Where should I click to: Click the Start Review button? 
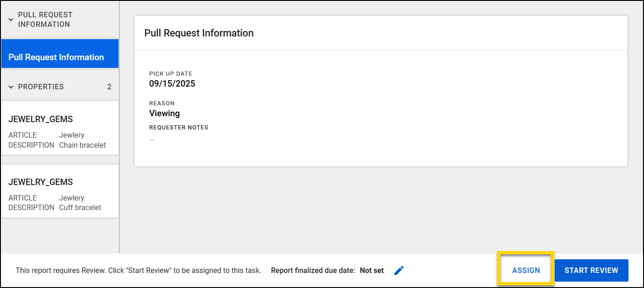591,270
